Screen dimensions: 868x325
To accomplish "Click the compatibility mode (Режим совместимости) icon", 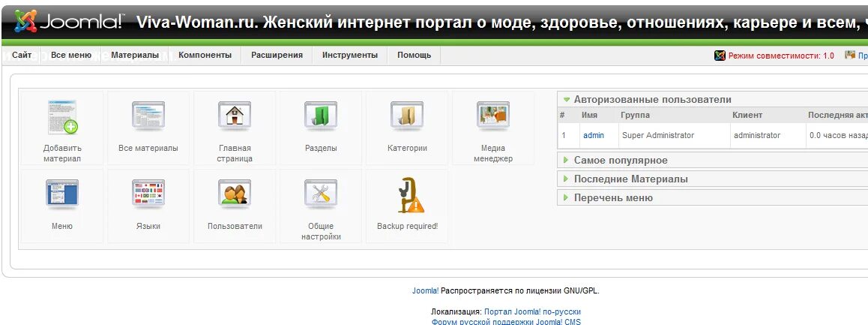I will 720,56.
